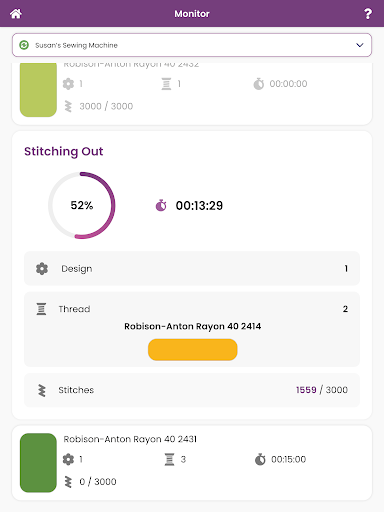Image resolution: width=384 pixels, height=512 pixels.
Task: Click the green sync status icon
Action: point(24,45)
